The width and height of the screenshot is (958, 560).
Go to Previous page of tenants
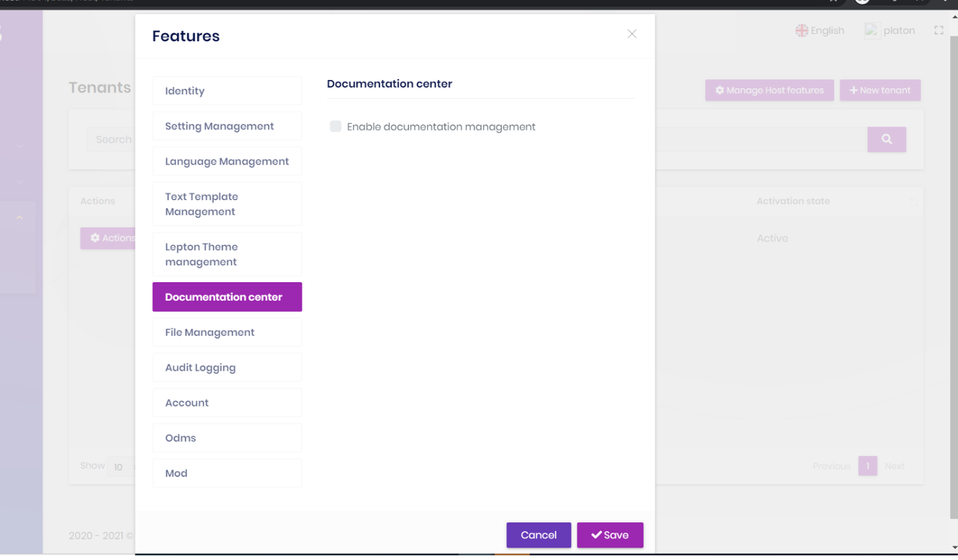[x=831, y=466]
